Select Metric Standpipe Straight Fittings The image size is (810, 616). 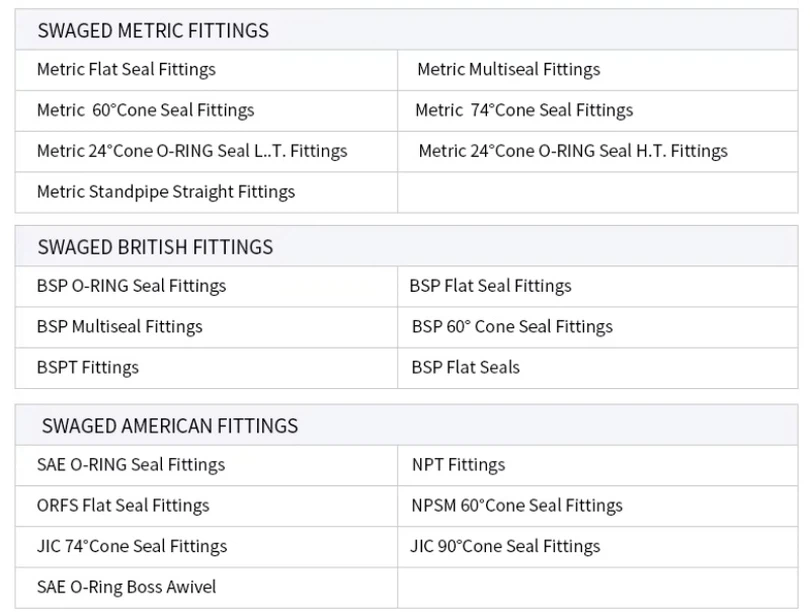[x=166, y=191]
